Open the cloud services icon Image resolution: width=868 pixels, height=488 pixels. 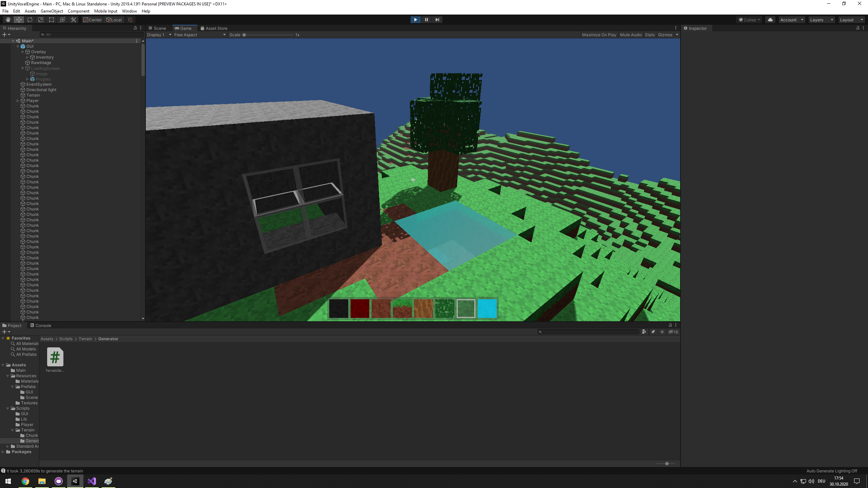click(x=770, y=20)
